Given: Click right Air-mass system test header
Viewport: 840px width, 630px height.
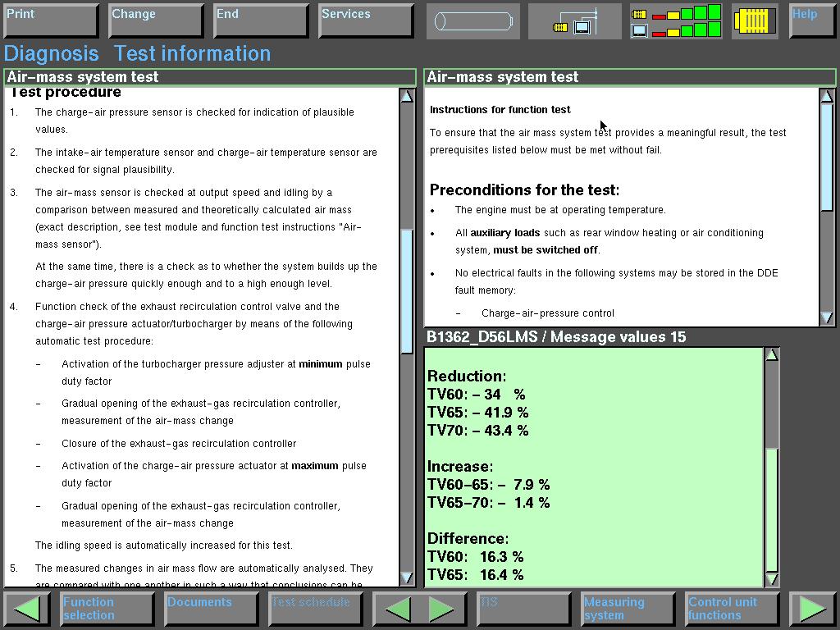Looking at the screenshot, I should [629, 77].
